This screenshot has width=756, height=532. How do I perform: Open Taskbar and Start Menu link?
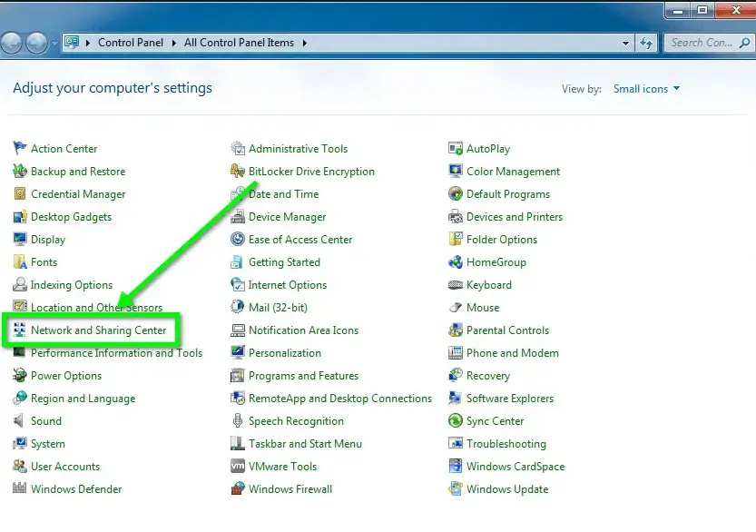coord(305,443)
